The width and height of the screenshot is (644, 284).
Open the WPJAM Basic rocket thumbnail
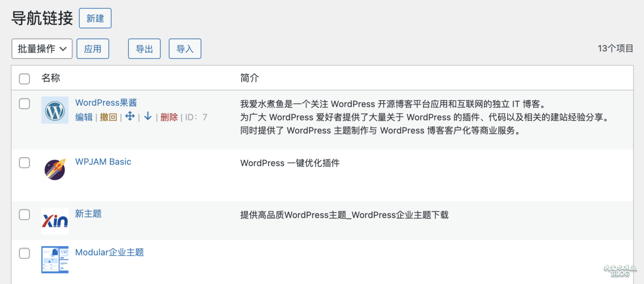55,170
